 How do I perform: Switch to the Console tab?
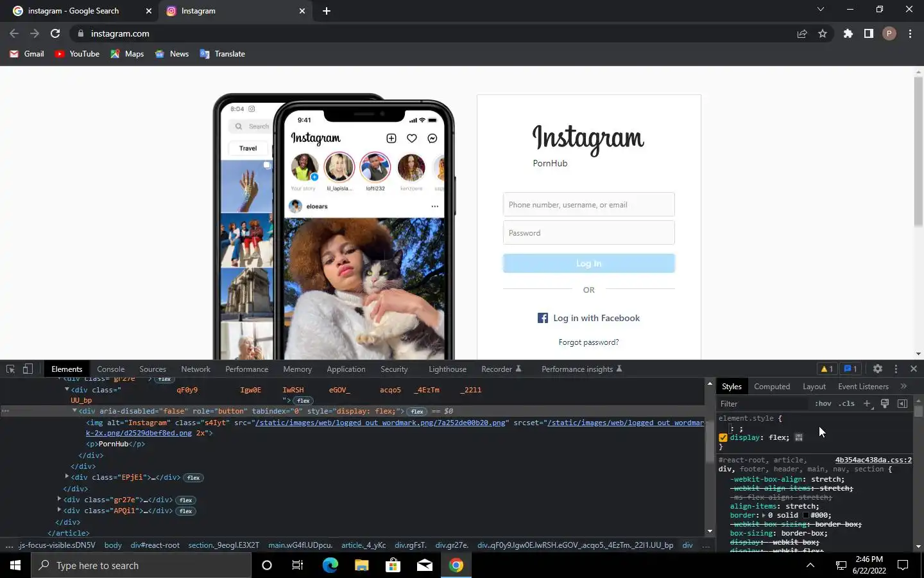pyautogui.click(x=110, y=369)
